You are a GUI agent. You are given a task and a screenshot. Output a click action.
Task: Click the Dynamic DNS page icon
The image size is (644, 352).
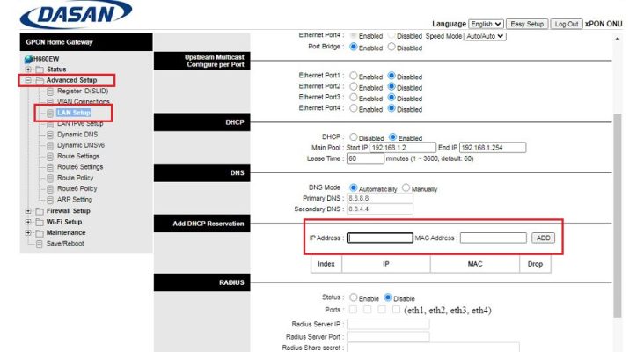(50, 135)
